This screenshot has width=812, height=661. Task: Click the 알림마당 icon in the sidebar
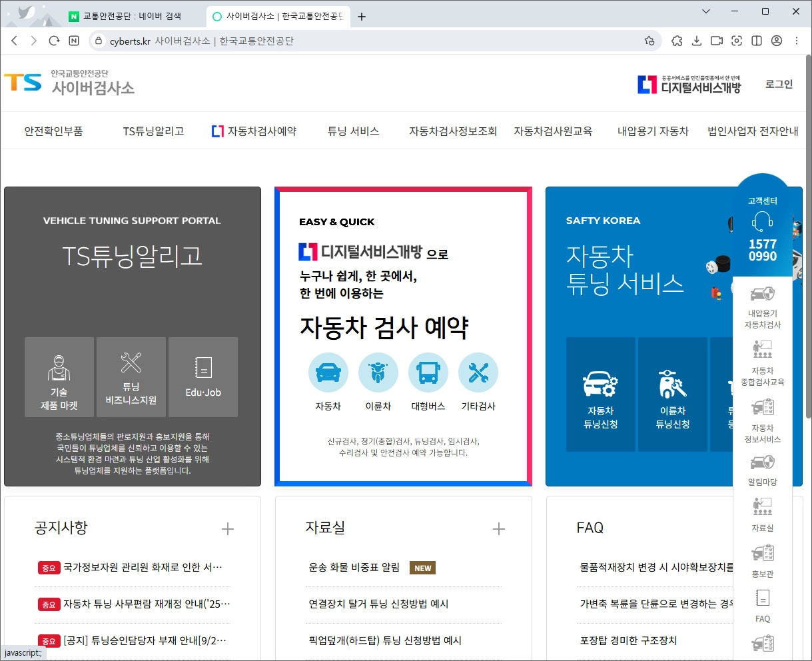pyautogui.click(x=762, y=462)
